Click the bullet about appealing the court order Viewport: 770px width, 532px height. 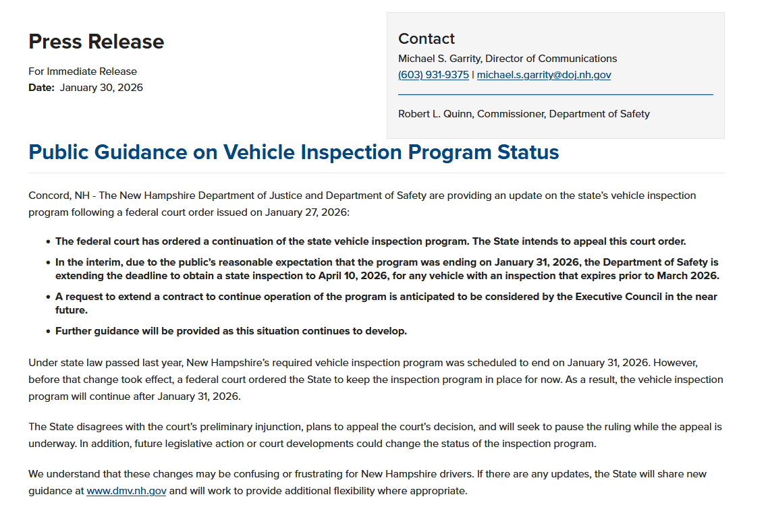coord(370,241)
